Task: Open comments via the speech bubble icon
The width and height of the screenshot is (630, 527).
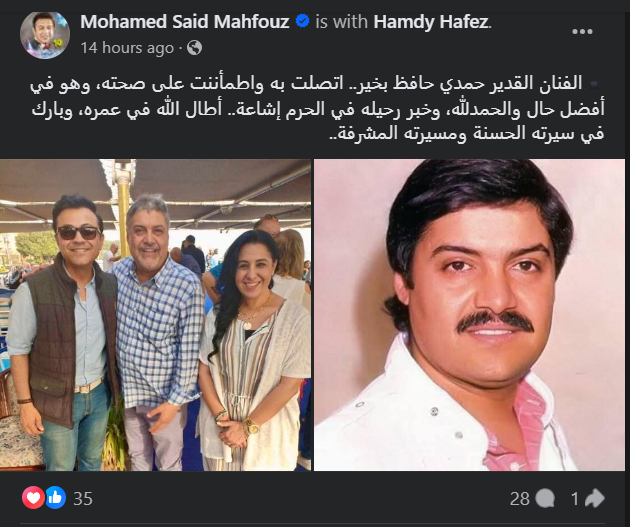Action: pos(545,498)
